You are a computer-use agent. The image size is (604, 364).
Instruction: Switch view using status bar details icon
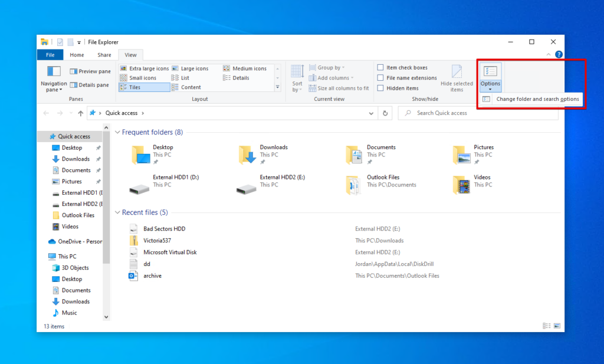tap(548, 326)
